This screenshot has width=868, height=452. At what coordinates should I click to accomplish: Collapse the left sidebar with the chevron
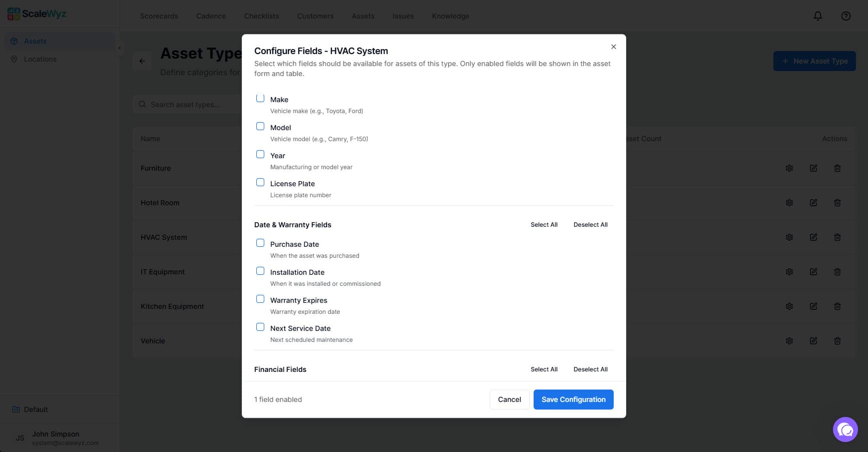pos(120,48)
